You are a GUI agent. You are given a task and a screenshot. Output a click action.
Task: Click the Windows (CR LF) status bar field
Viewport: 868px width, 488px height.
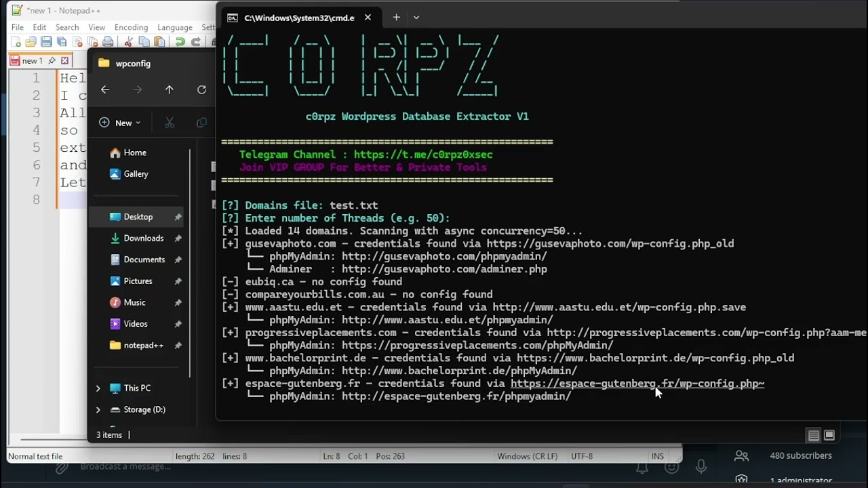(x=528, y=456)
